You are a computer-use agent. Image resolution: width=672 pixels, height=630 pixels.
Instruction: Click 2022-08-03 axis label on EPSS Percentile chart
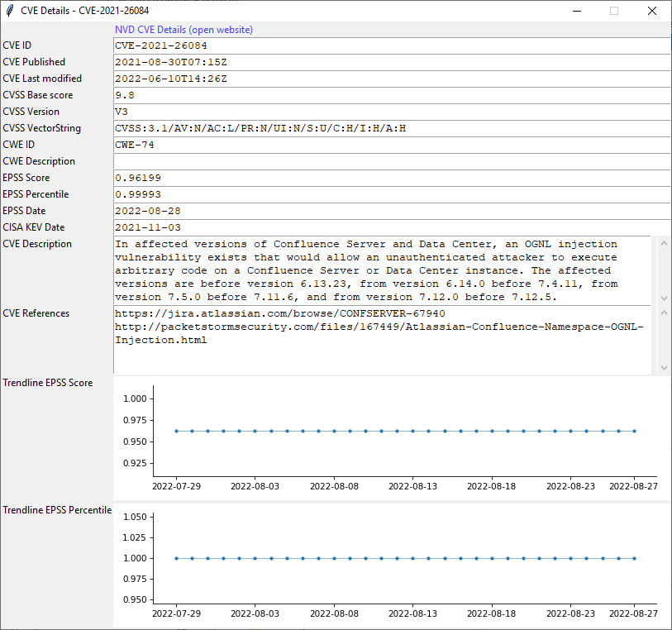(x=255, y=613)
